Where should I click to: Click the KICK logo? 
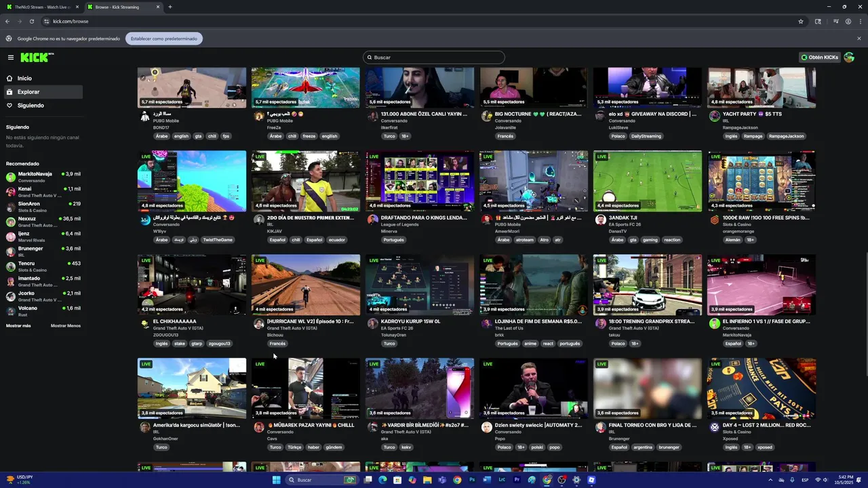point(37,58)
